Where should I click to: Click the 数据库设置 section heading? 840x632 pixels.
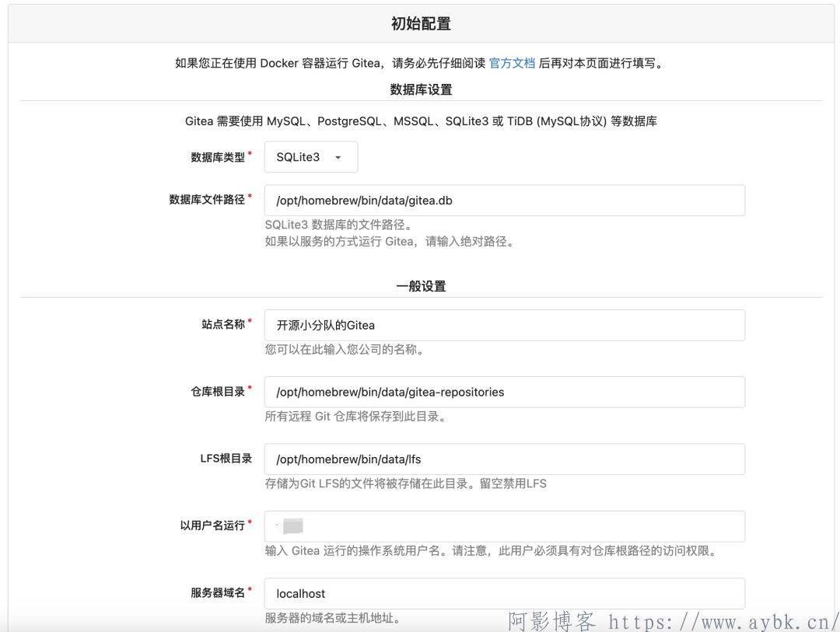pyautogui.click(x=421, y=89)
